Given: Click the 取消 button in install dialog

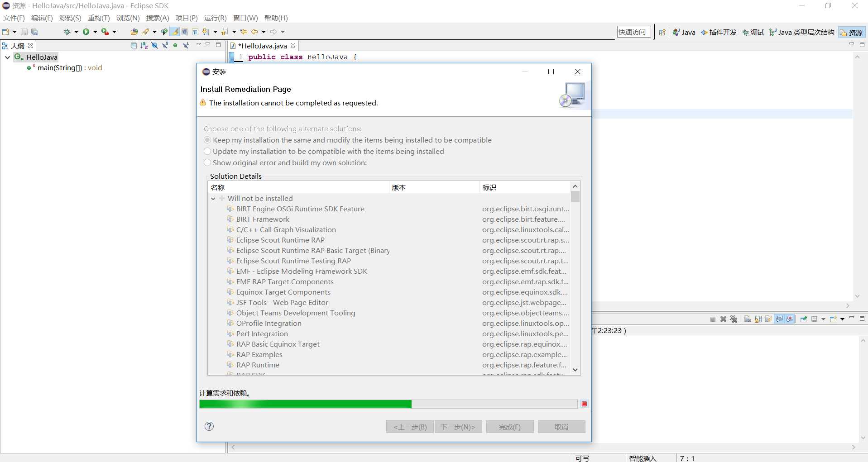Looking at the screenshot, I should (561, 427).
